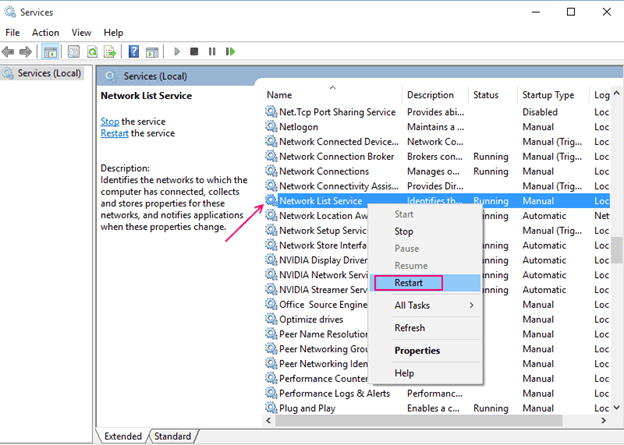Open the File menu

coord(12,33)
